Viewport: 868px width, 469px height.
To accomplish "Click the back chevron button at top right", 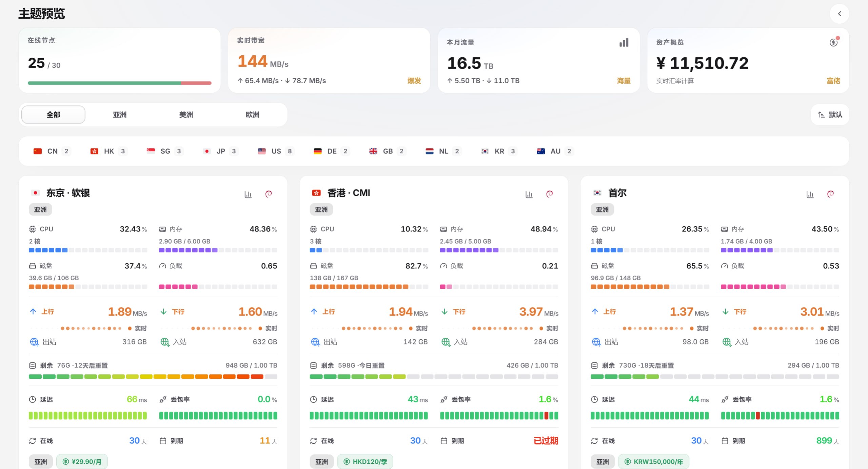I will (x=840, y=14).
